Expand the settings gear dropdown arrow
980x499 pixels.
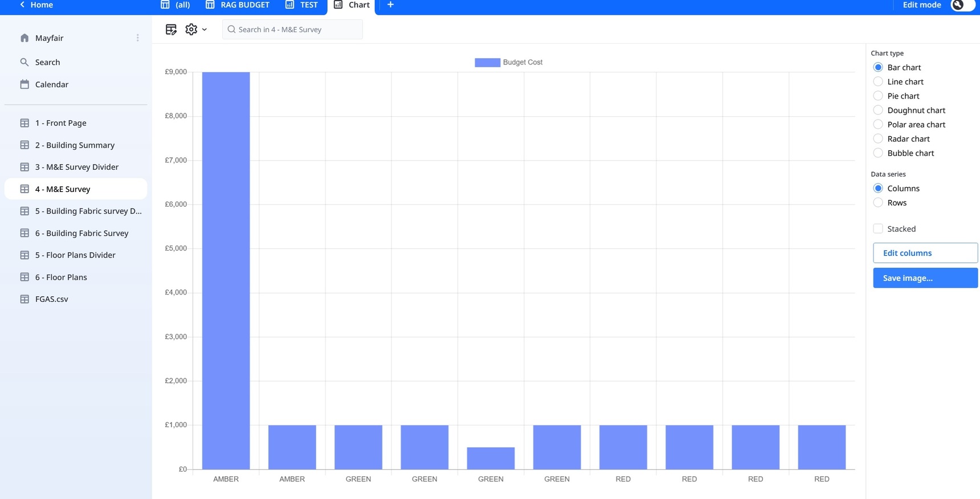(205, 30)
